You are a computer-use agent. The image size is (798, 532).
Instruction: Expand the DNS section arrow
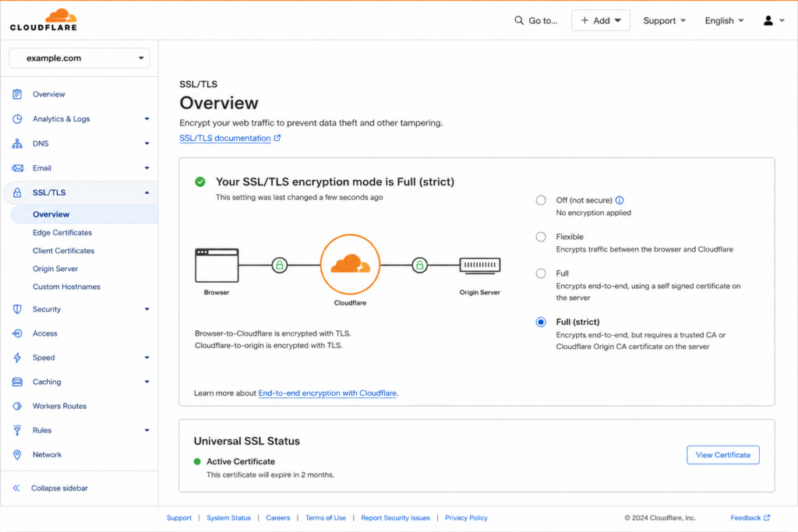(147, 143)
